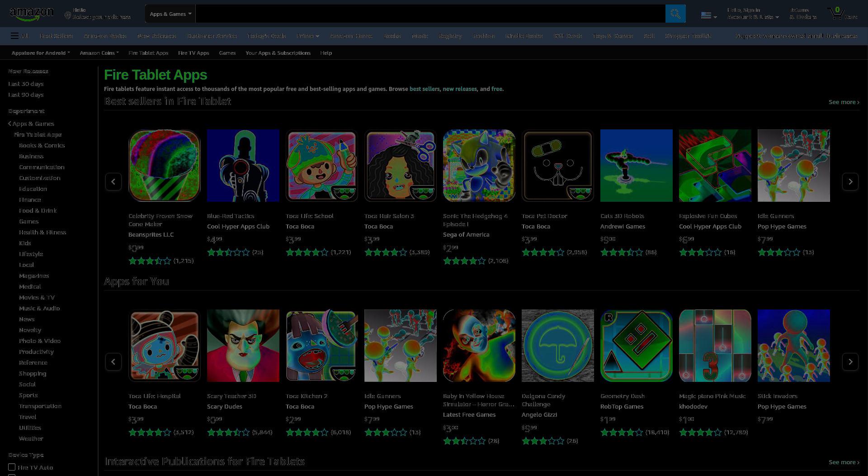Expand Amazon Coins dropdown
The width and height of the screenshot is (868, 476).
(99, 53)
